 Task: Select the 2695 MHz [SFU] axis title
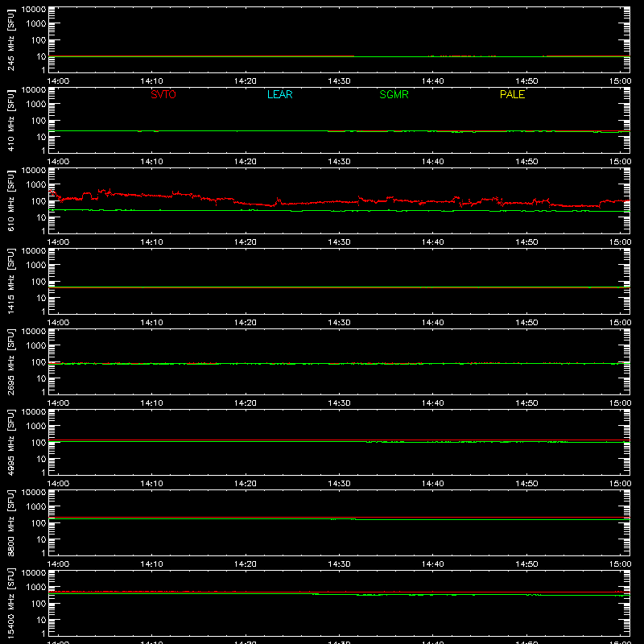pyautogui.click(x=11, y=361)
